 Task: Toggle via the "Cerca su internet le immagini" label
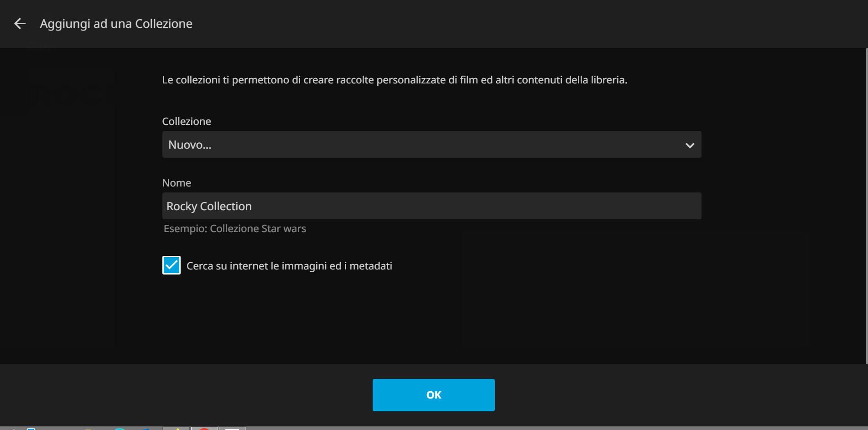pos(289,266)
